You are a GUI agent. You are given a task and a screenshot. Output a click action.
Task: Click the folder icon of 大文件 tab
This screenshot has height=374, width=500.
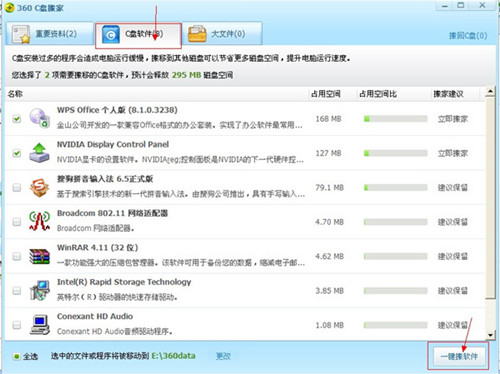(x=197, y=34)
